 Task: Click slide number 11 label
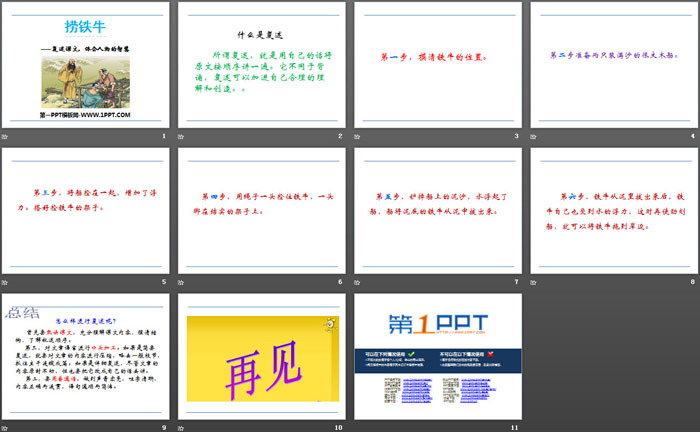point(515,428)
